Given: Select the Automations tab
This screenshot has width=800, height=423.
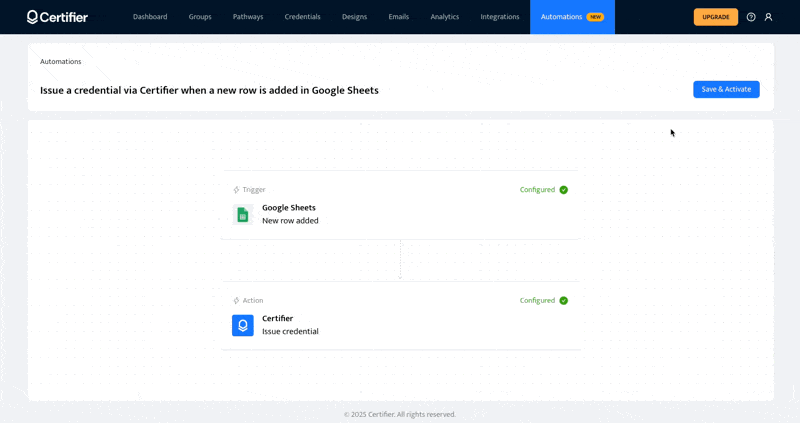Looking at the screenshot, I should (x=572, y=17).
